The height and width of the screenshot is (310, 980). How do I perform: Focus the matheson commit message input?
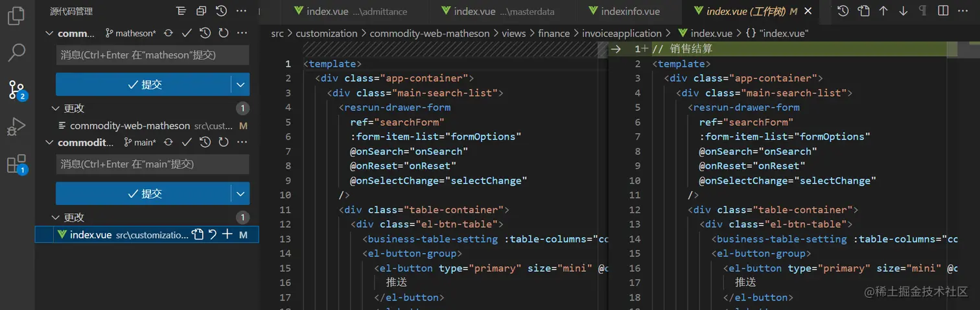152,55
